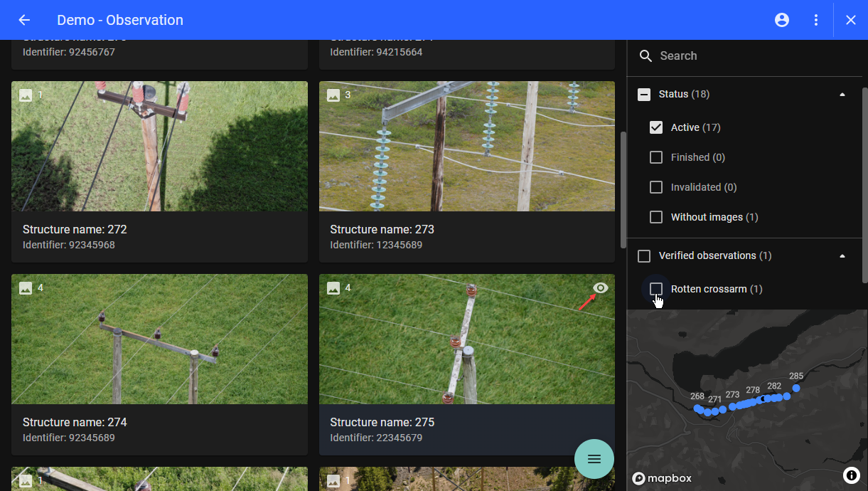
Task: Click the map info icon
Action: coord(851,475)
